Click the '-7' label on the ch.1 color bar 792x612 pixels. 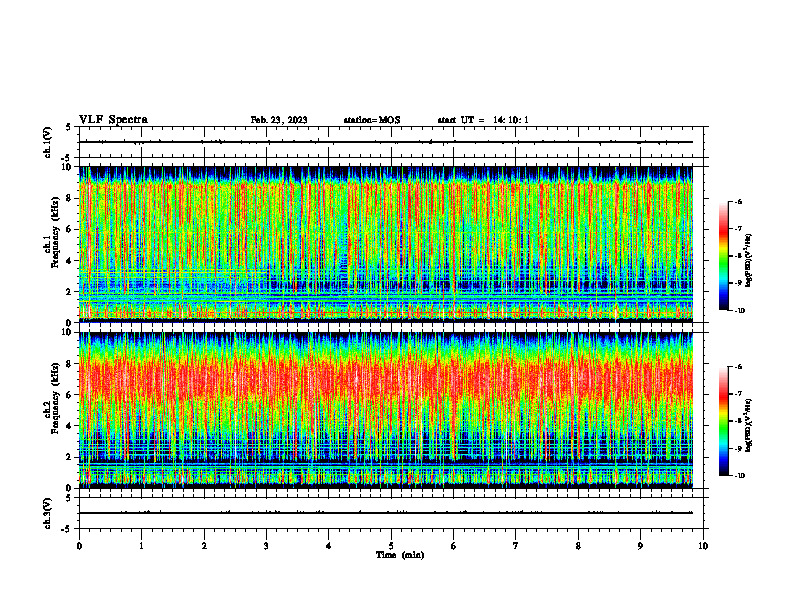pyautogui.click(x=739, y=229)
